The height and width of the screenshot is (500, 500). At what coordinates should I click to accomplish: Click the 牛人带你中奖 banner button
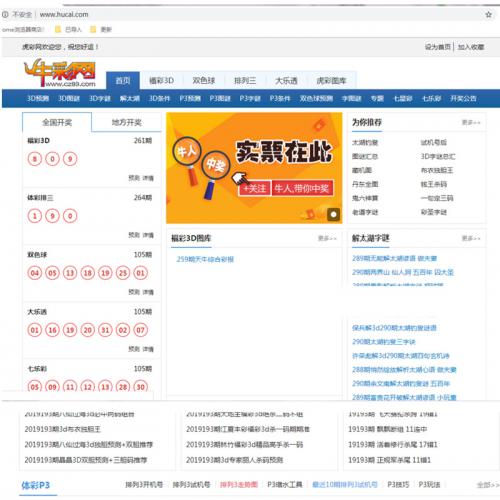(302, 189)
